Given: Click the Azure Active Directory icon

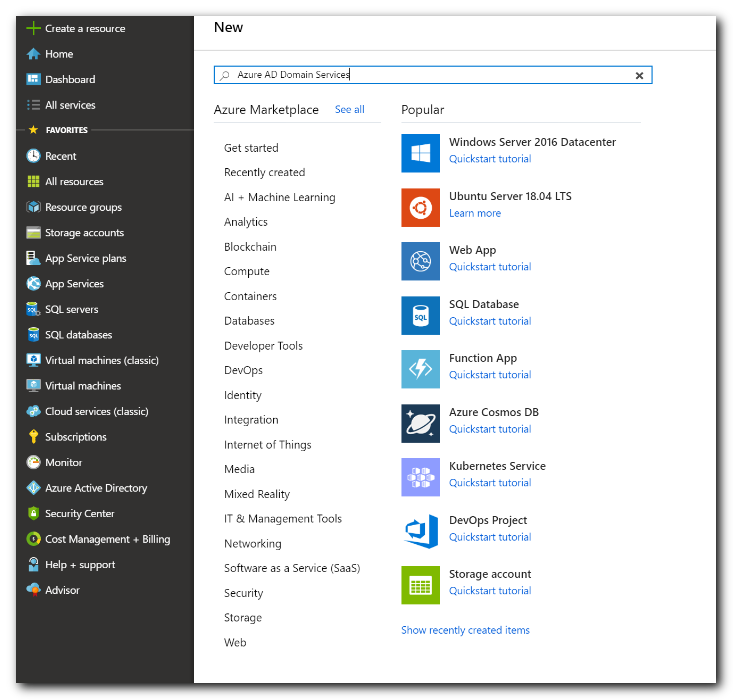Looking at the screenshot, I should 33,488.
